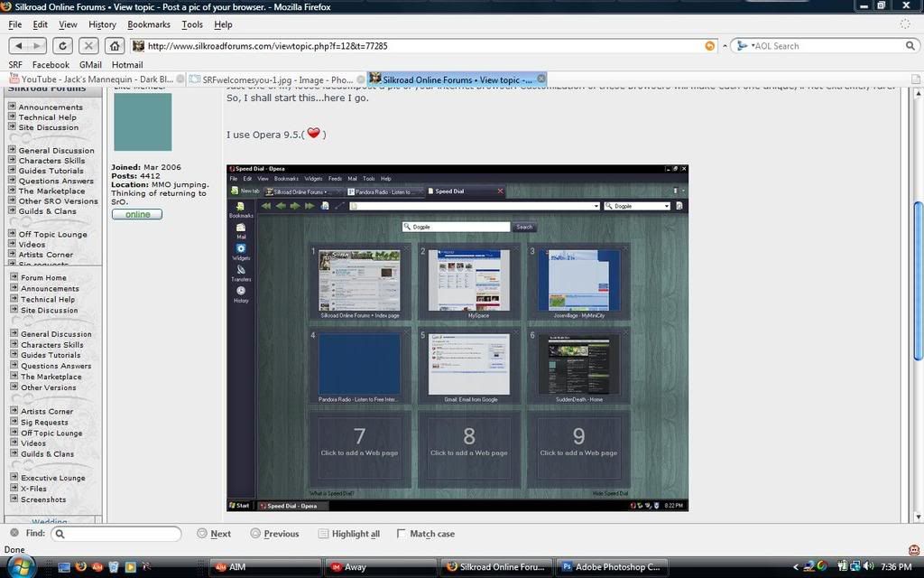Open the Executive Lounge forum link

coord(52,478)
